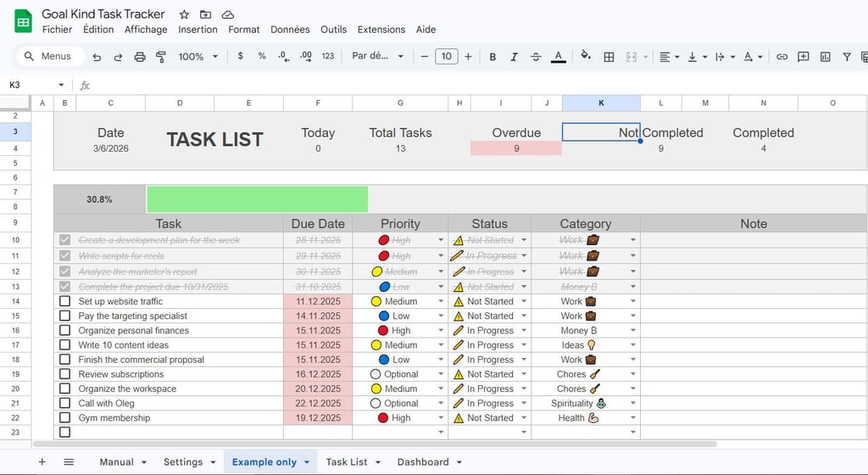This screenshot has height=475, width=868.
Task: Open the Insertion menu
Action: pyautogui.click(x=198, y=30)
